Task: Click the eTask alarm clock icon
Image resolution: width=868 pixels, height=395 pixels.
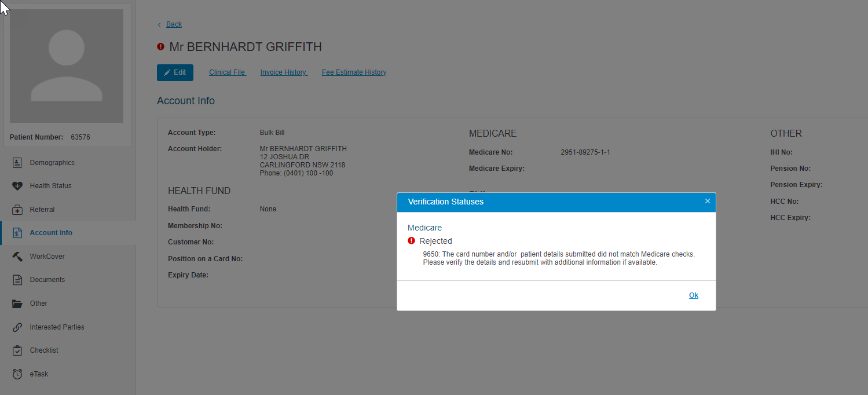Action: tap(18, 374)
